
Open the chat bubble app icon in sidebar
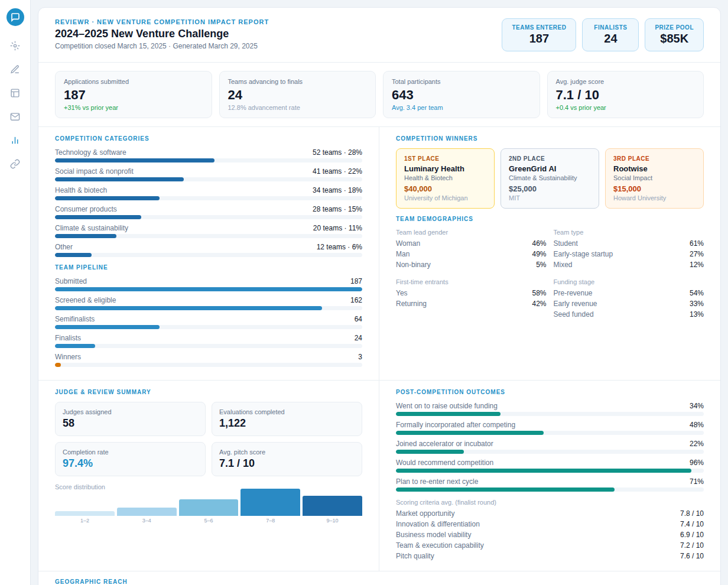tap(15, 17)
